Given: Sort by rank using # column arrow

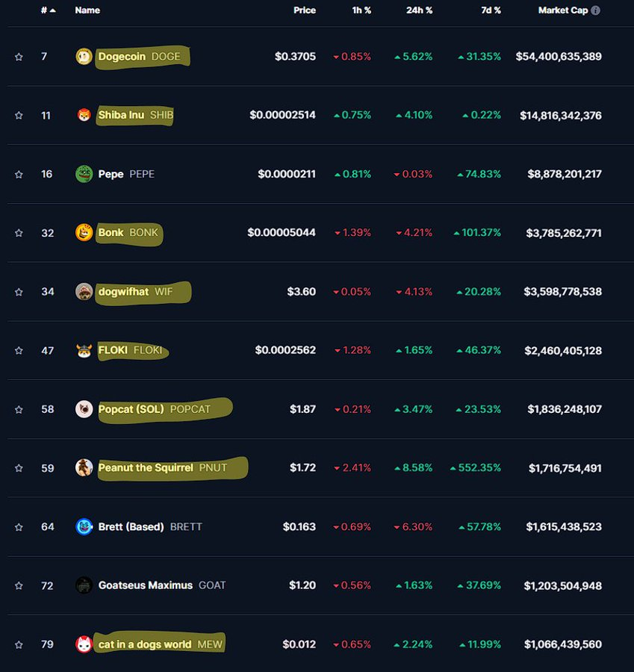Looking at the screenshot, I should [48, 10].
